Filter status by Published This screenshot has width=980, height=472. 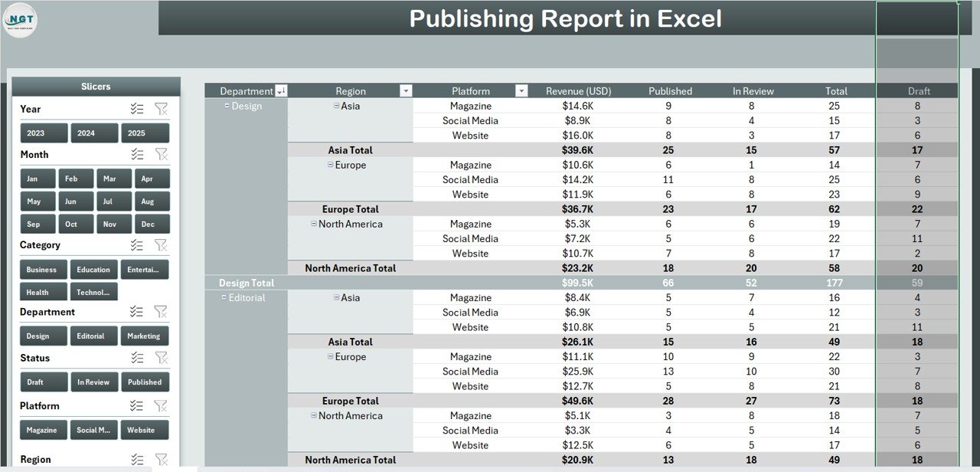click(x=145, y=382)
